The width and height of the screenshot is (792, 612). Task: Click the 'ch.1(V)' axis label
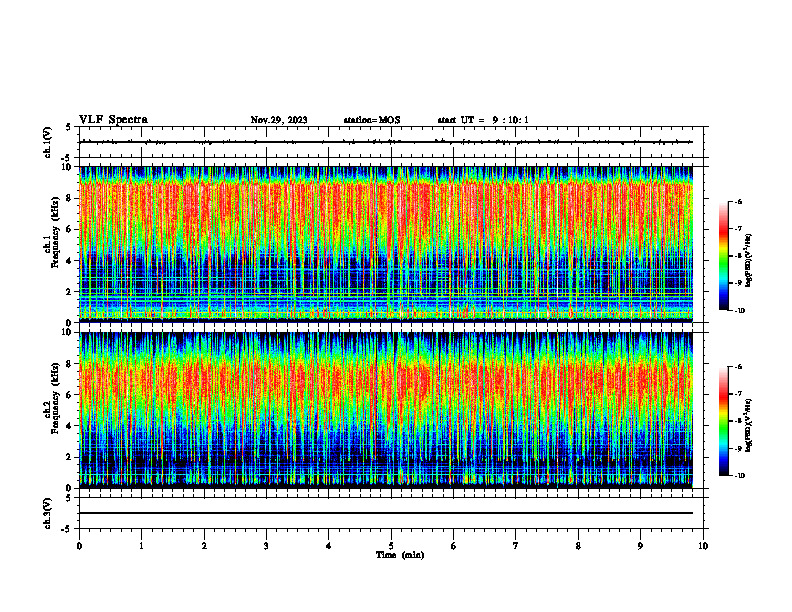point(47,142)
